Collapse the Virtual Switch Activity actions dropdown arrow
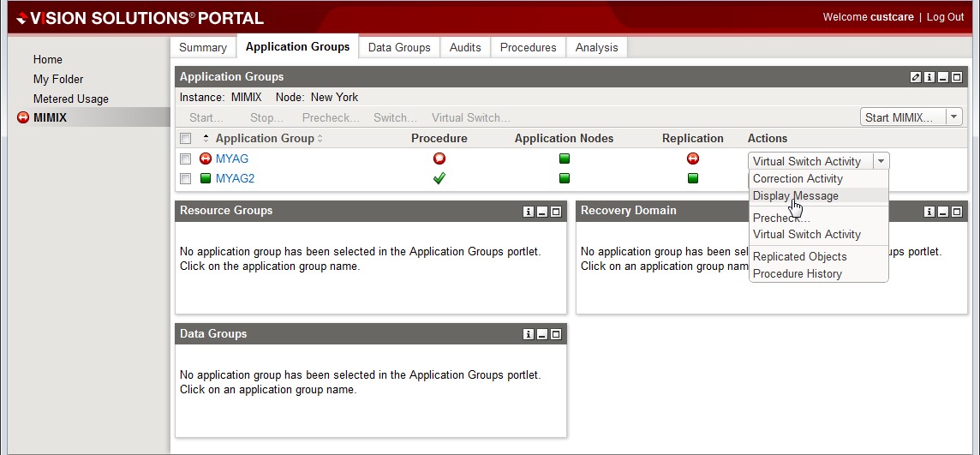Screen dimensions: 980x455 click(881, 161)
